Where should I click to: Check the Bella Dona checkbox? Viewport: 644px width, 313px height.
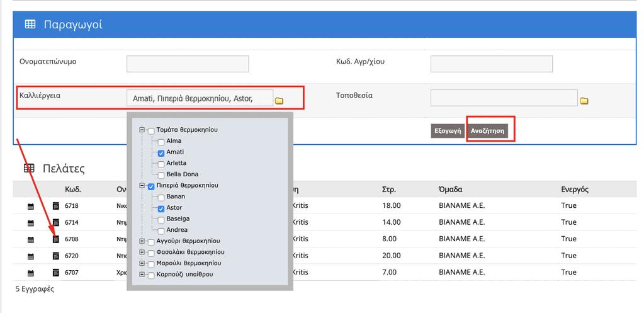point(161,176)
